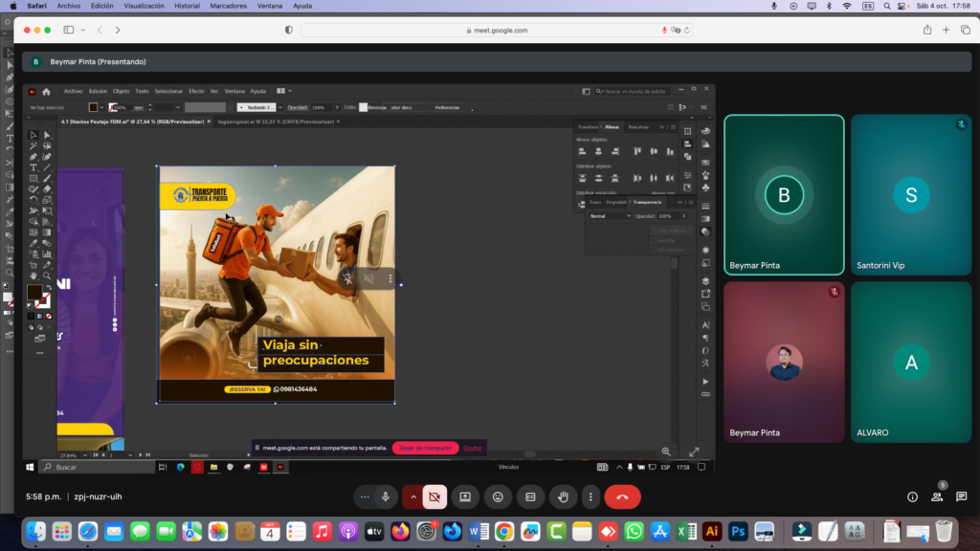Select the Rectangle tool in Illustrator toolbox
980x551 pixels.
[x=33, y=179]
